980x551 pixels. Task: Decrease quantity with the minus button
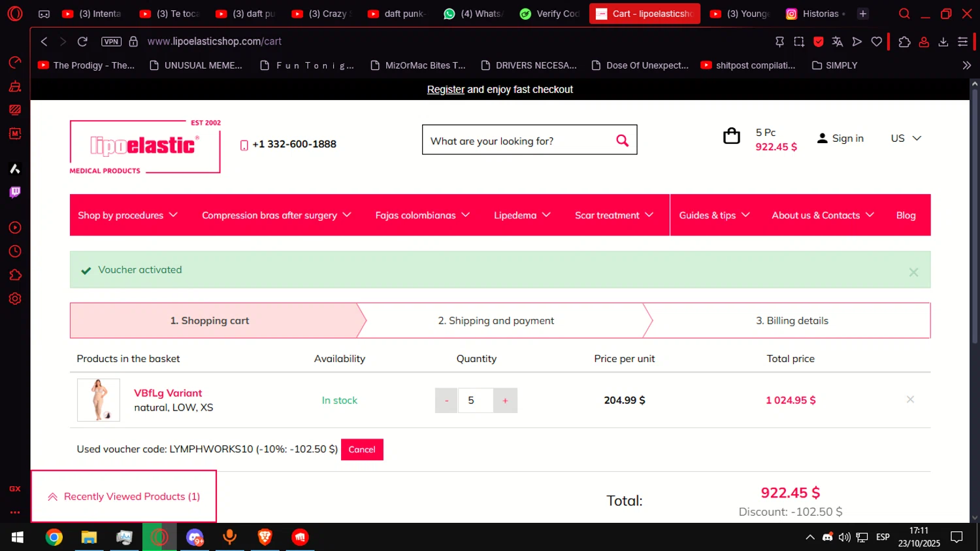pos(446,401)
